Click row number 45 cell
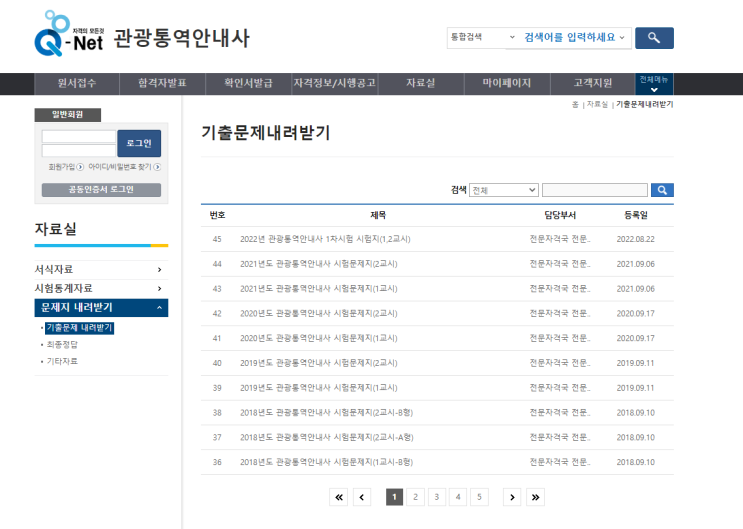Viewport: 743px width, 529px height. coord(217,239)
